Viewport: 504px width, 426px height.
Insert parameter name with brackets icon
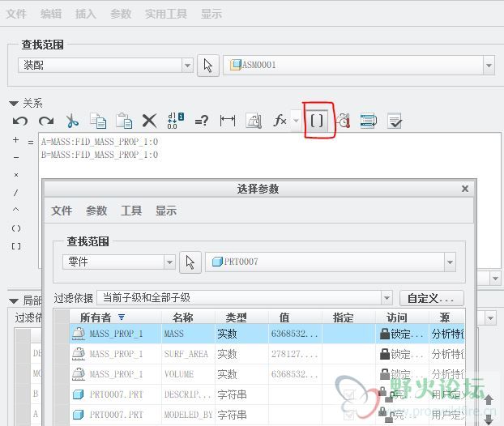pyautogui.click(x=317, y=121)
